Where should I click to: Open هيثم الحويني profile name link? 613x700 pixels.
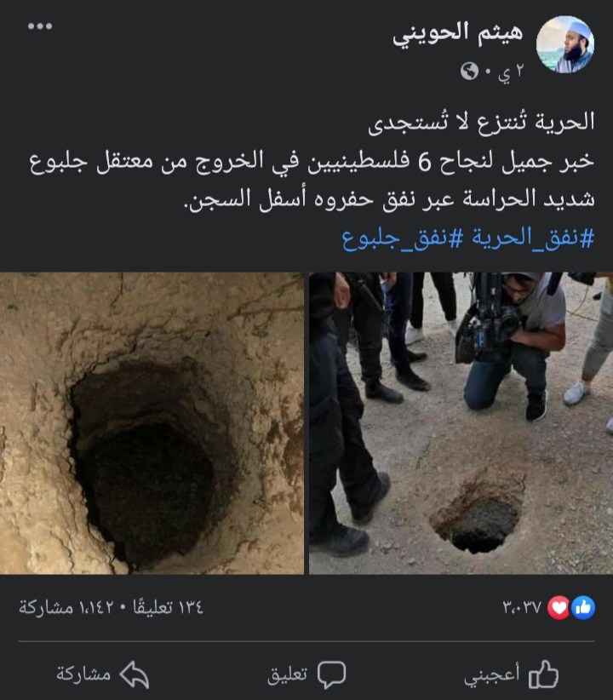click(458, 34)
